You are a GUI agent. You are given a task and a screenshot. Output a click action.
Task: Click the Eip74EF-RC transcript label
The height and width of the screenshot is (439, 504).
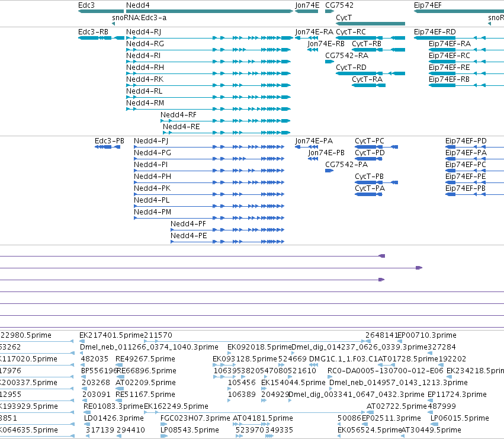(x=450, y=56)
